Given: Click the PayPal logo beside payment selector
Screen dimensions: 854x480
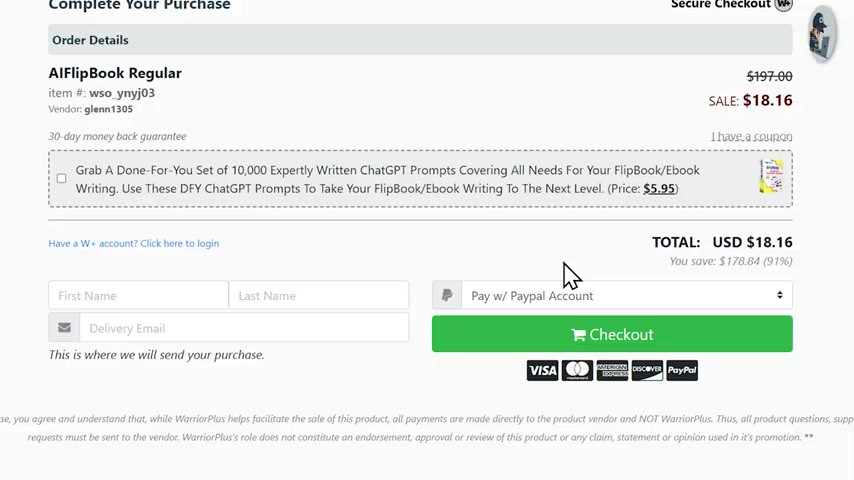Looking at the screenshot, I should (x=447, y=295).
